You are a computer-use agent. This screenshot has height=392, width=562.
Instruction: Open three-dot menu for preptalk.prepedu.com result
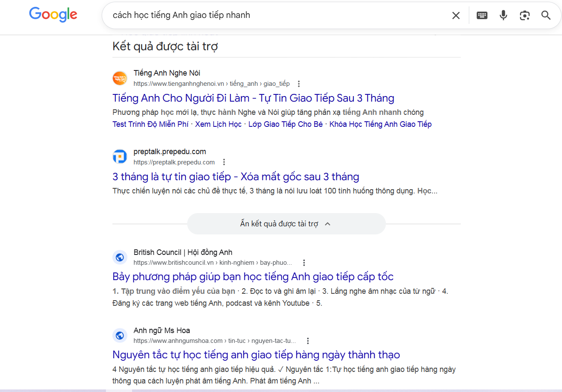click(224, 162)
